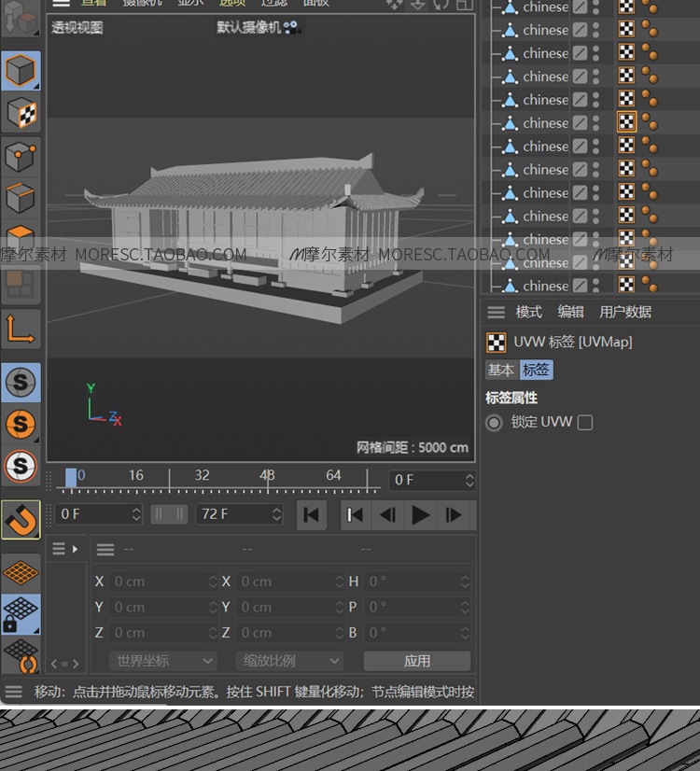Click the timeline playhead at frame 0
The image size is (700, 771).
coord(71,479)
